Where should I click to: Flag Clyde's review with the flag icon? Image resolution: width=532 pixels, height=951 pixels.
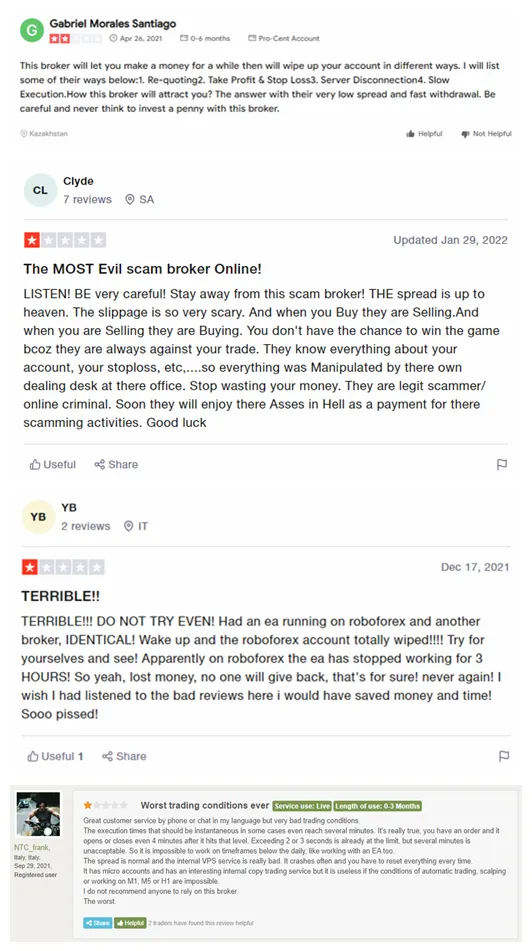click(502, 465)
